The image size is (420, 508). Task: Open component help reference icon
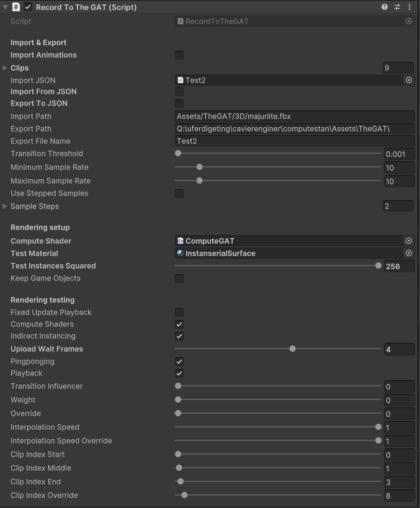coord(385,7)
